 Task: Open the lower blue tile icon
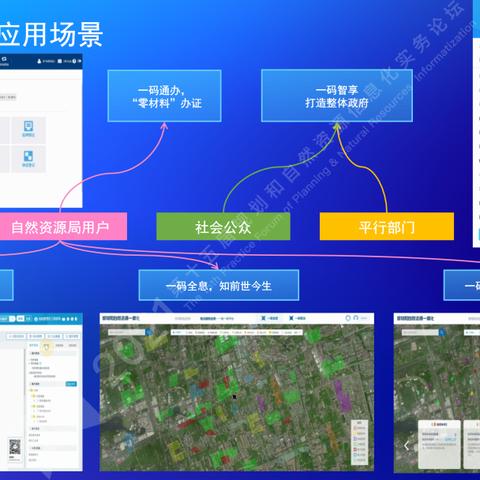(x=28, y=156)
